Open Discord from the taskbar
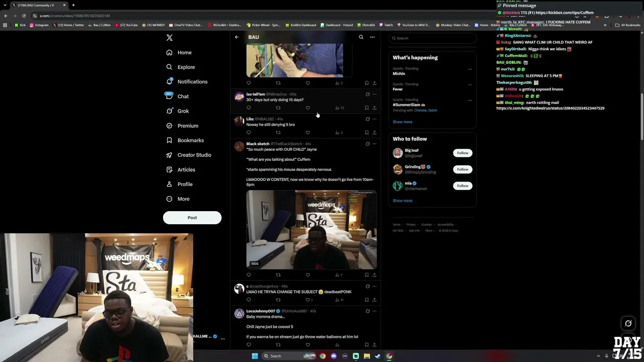 pyautogui.click(x=334, y=356)
